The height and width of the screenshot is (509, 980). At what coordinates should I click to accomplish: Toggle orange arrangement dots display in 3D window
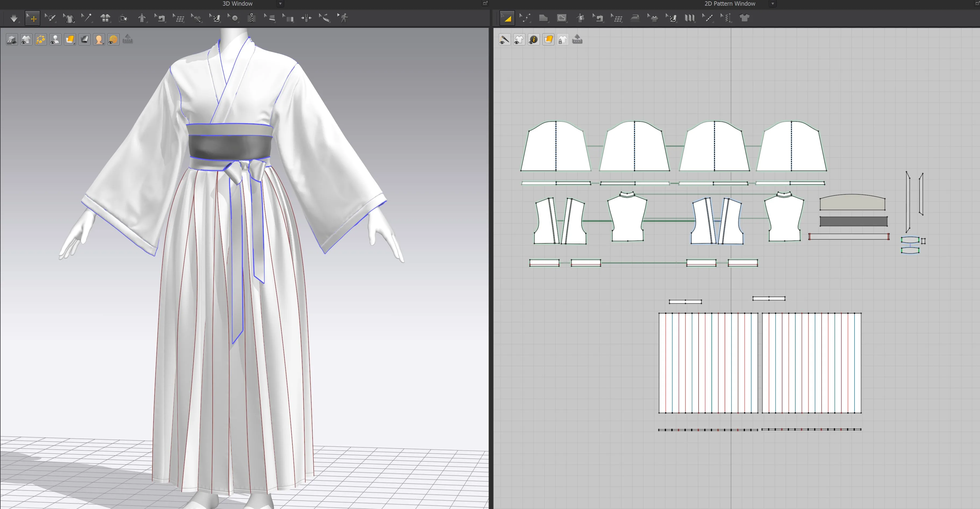pyautogui.click(x=41, y=40)
